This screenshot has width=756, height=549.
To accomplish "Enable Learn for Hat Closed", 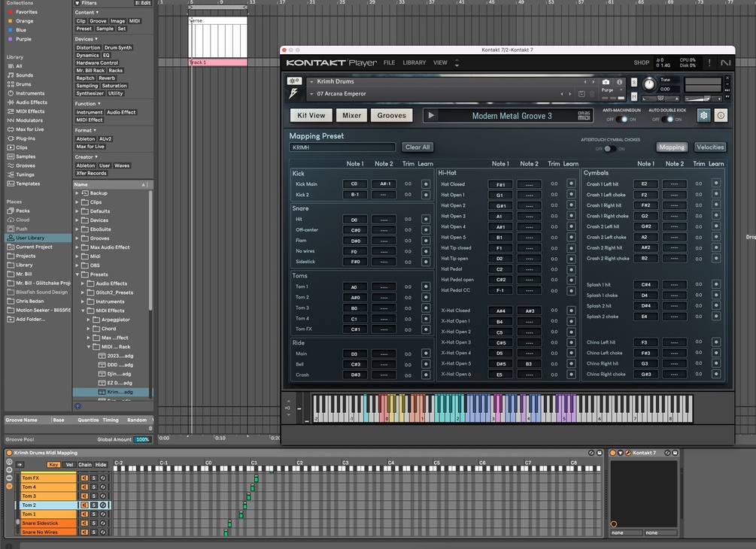I will (x=572, y=184).
